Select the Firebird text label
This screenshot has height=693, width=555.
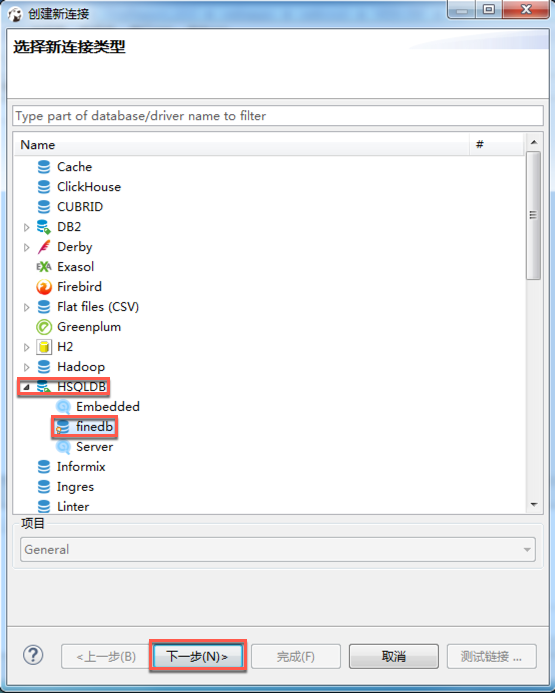[x=79, y=287]
